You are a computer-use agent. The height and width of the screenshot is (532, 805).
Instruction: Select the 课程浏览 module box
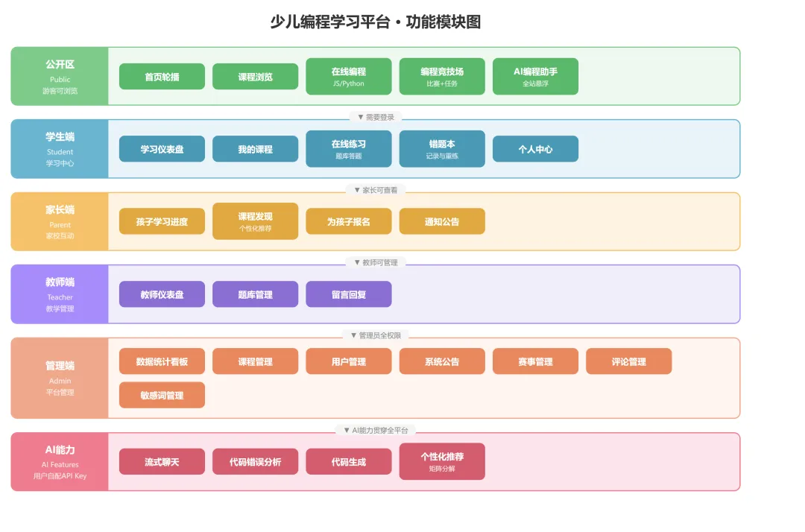(255, 77)
